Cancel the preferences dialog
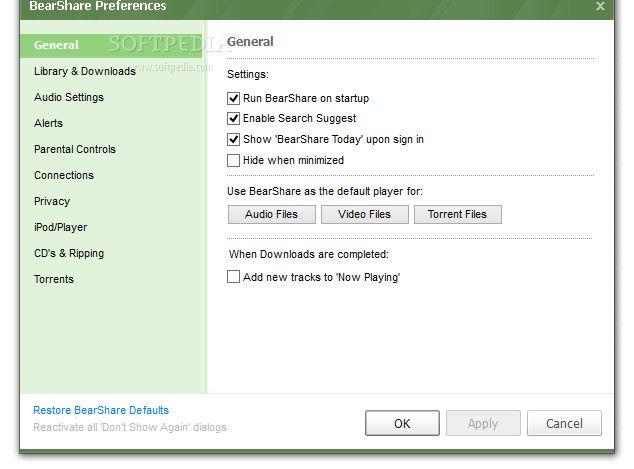Screen dimensions: 634x469 [564, 423]
